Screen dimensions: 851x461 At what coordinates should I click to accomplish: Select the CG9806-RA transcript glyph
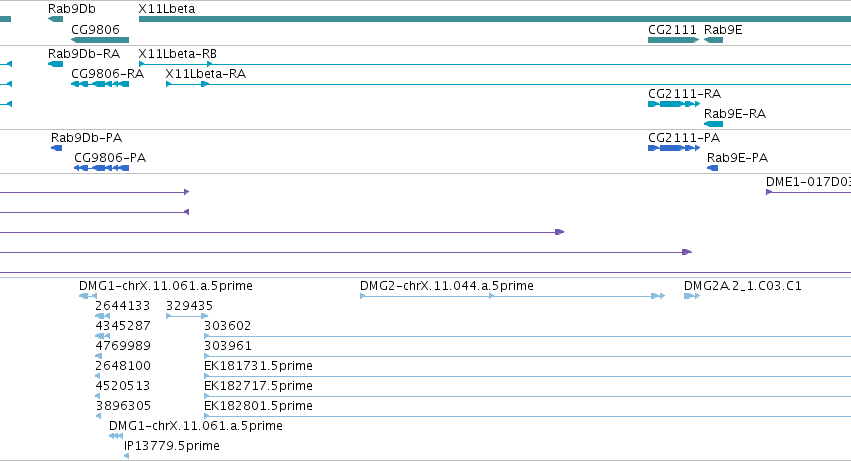point(100,84)
